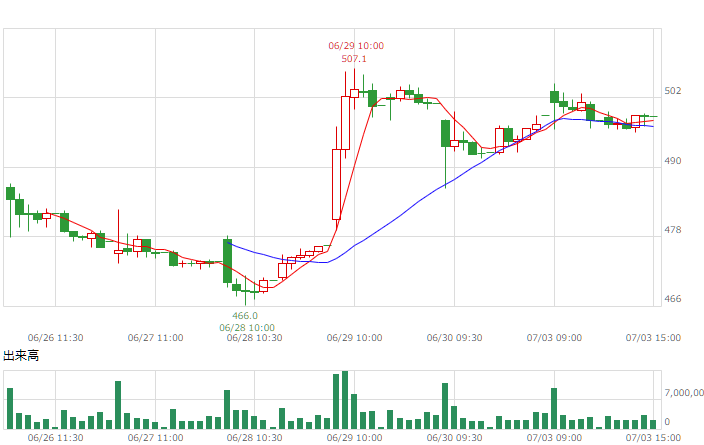704x445 pixels.
Task: Click the 出来高 volume heading
Action: tap(21, 356)
